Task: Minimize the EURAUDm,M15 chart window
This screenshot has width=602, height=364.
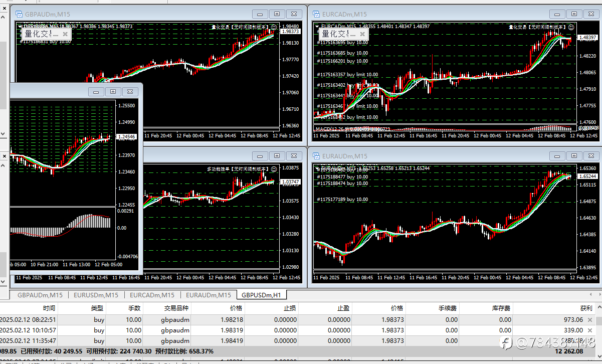Action: pos(556,156)
